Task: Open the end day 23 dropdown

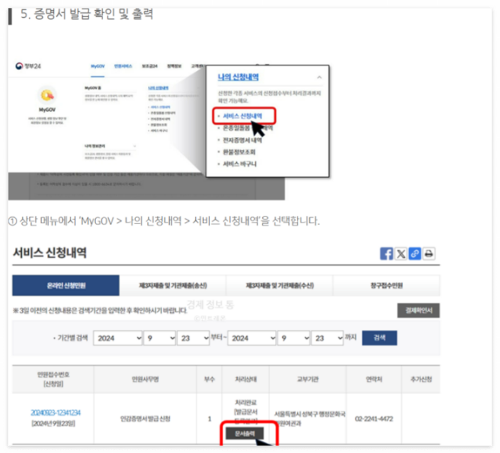Action: coord(327,338)
